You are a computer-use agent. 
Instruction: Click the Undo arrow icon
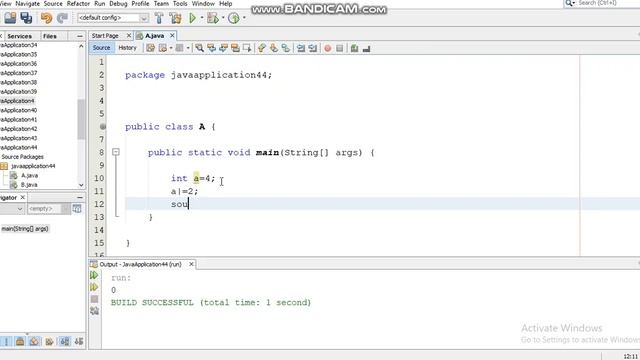[x=46, y=18]
